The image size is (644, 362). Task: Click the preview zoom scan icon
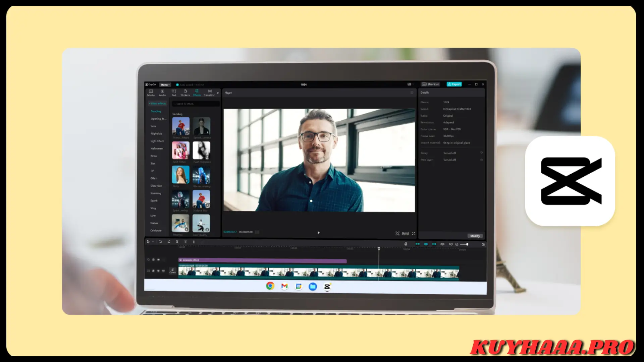(397, 233)
